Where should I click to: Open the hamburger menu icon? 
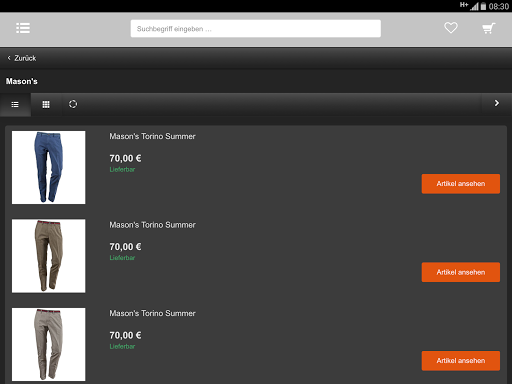tap(23, 28)
